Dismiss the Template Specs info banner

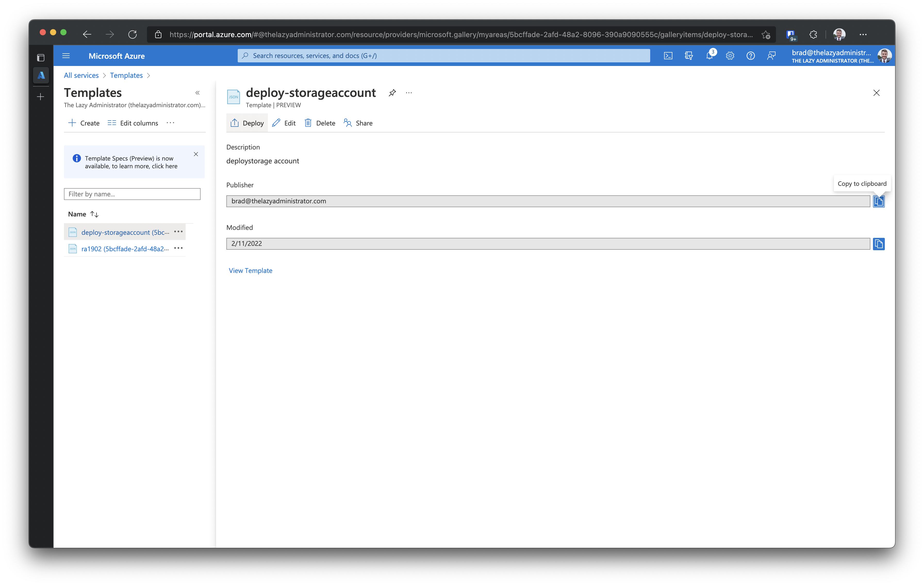point(196,154)
